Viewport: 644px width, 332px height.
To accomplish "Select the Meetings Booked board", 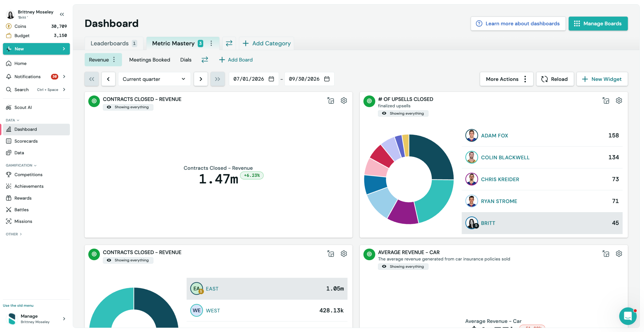I will [149, 60].
